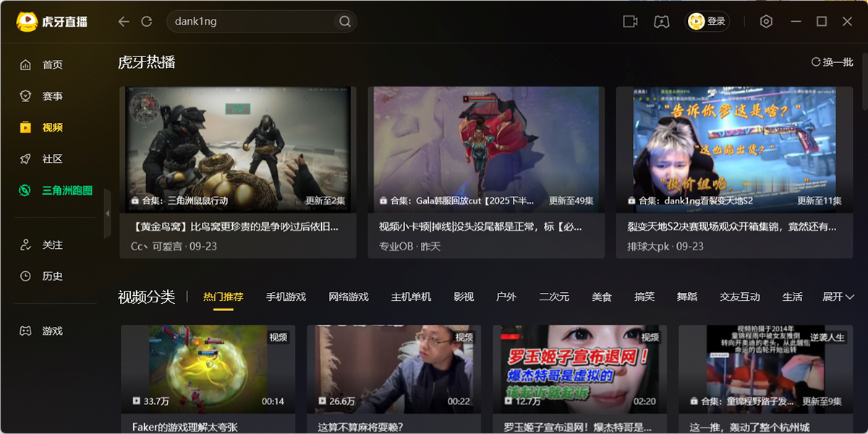Click the 视频分类 section heading
868x434 pixels.
click(146, 297)
